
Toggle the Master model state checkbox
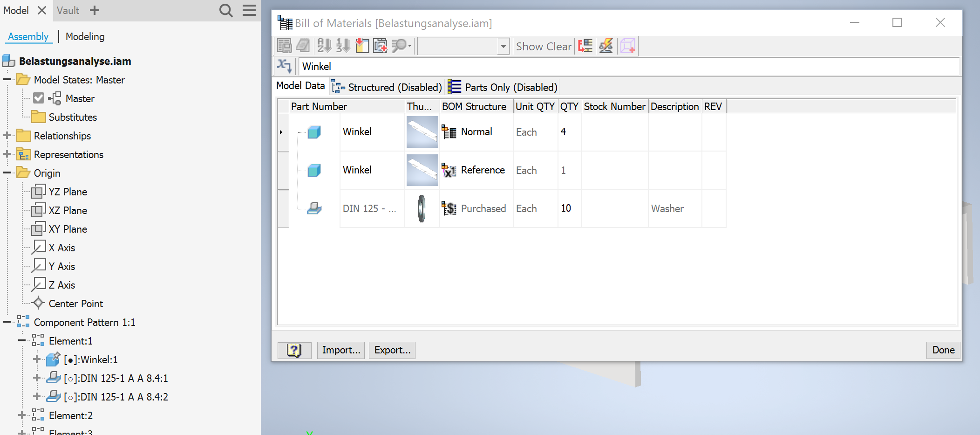coord(38,98)
